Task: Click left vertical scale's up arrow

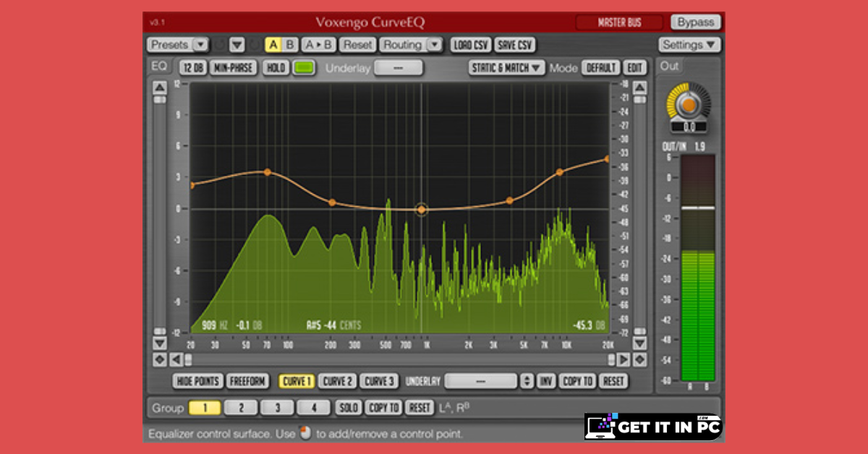Action: (160, 87)
